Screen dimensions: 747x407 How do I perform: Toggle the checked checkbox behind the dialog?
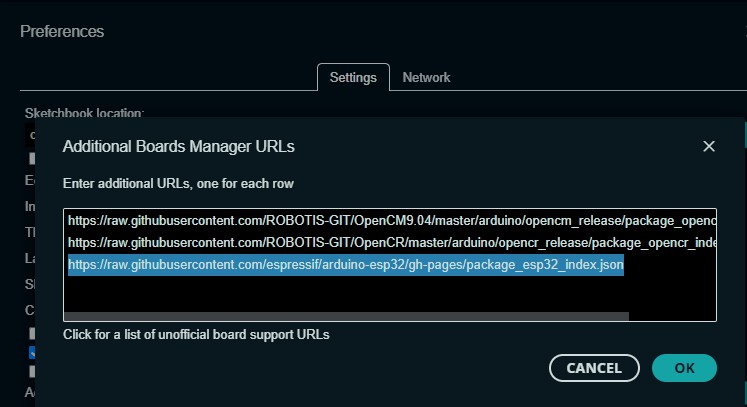(x=32, y=352)
